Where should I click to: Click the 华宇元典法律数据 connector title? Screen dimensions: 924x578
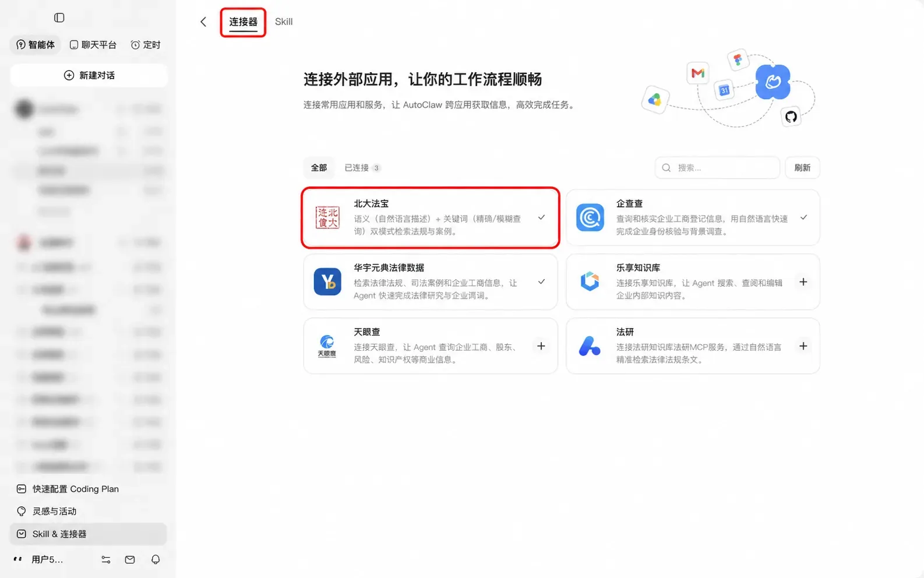[389, 267]
